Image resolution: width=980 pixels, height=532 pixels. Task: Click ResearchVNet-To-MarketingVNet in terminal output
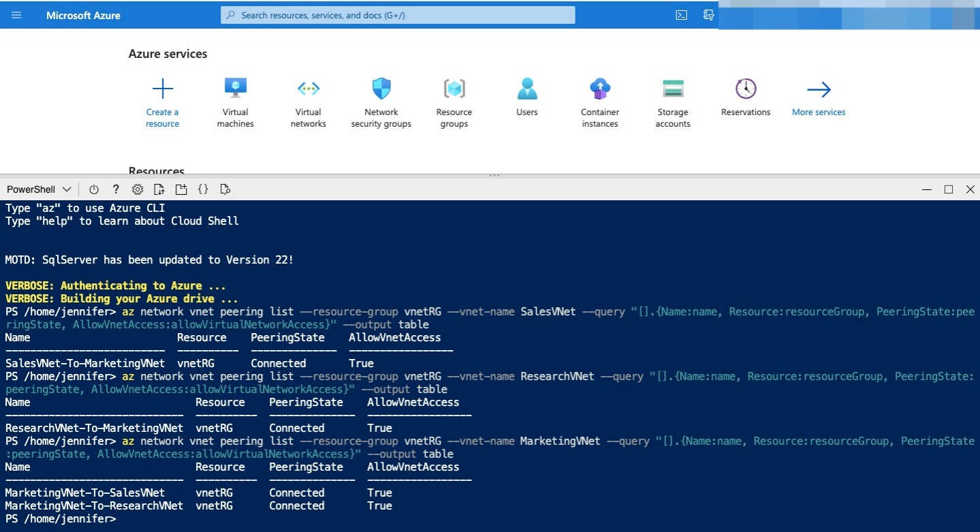[x=94, y=428]
